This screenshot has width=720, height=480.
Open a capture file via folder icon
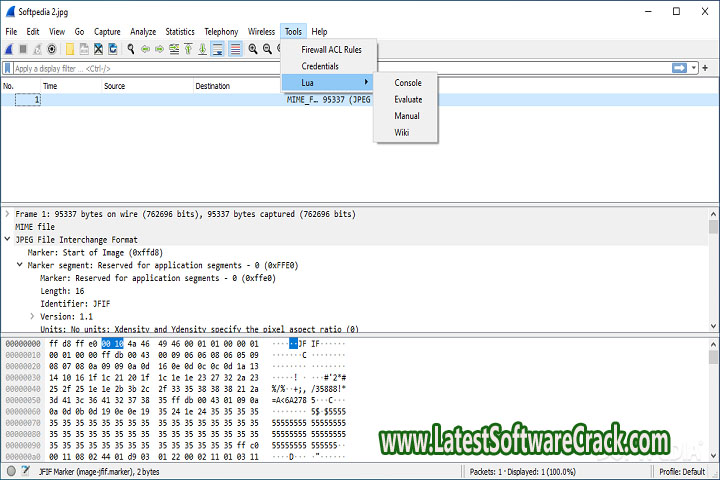(x=70, y=49)
